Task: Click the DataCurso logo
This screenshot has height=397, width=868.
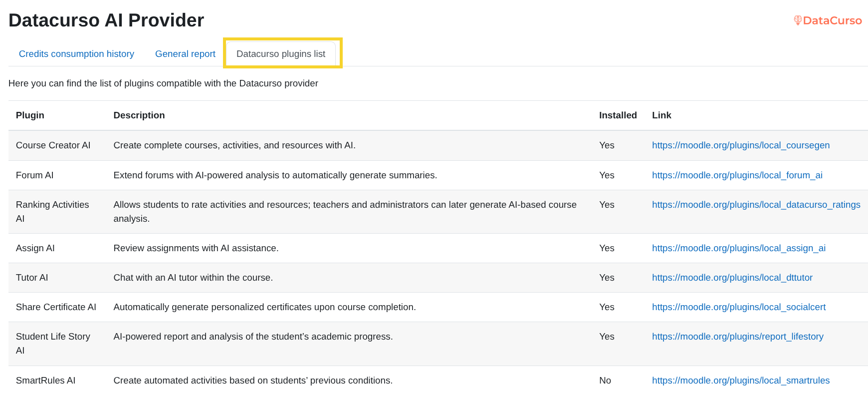Action: click(x=828, y=20)
